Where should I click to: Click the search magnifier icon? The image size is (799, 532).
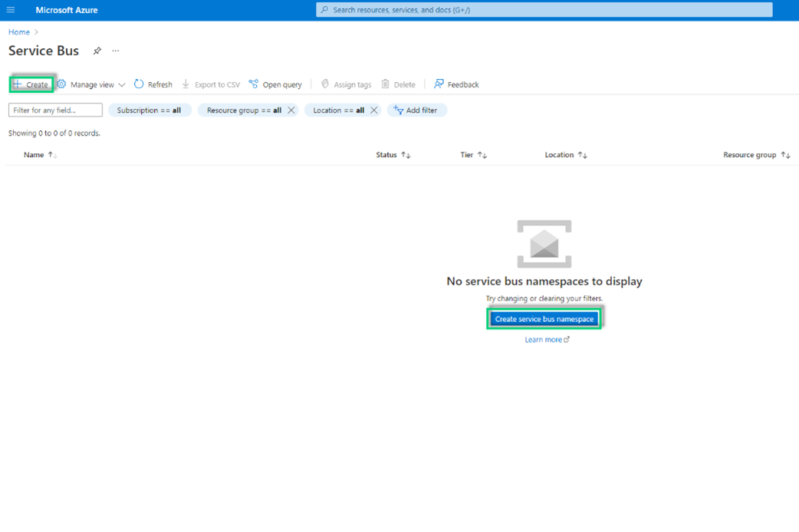click(x=324, y=10)
